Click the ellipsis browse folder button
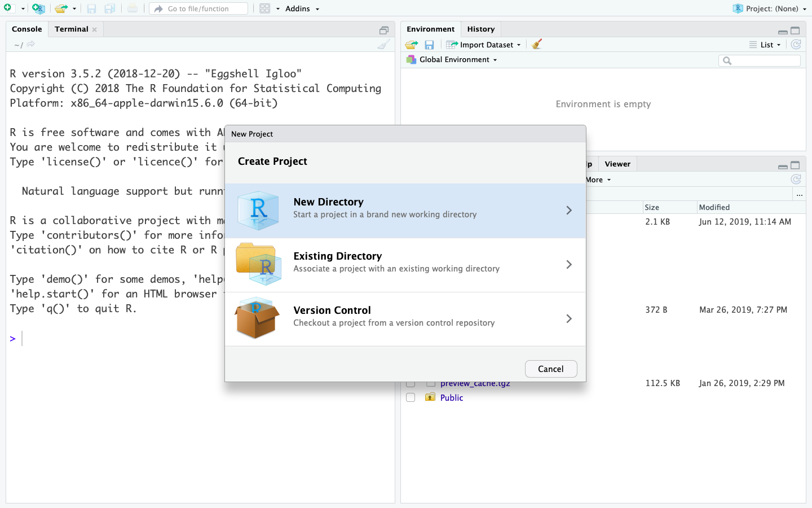Viewport: 812px width, 508px height. tap(800, 194)
